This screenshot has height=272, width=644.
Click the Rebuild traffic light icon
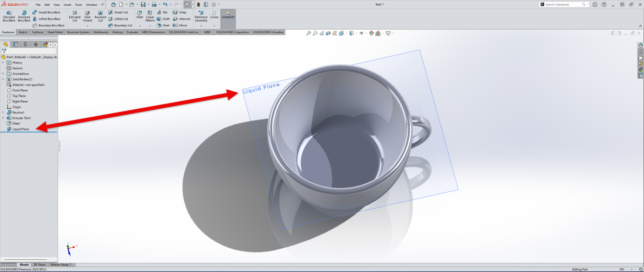click(198, 4)
